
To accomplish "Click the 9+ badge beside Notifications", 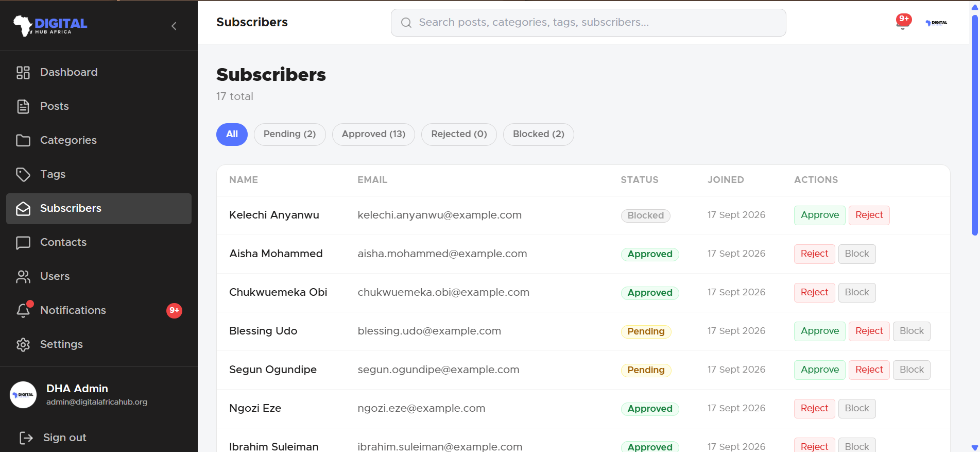I will 174,310.
